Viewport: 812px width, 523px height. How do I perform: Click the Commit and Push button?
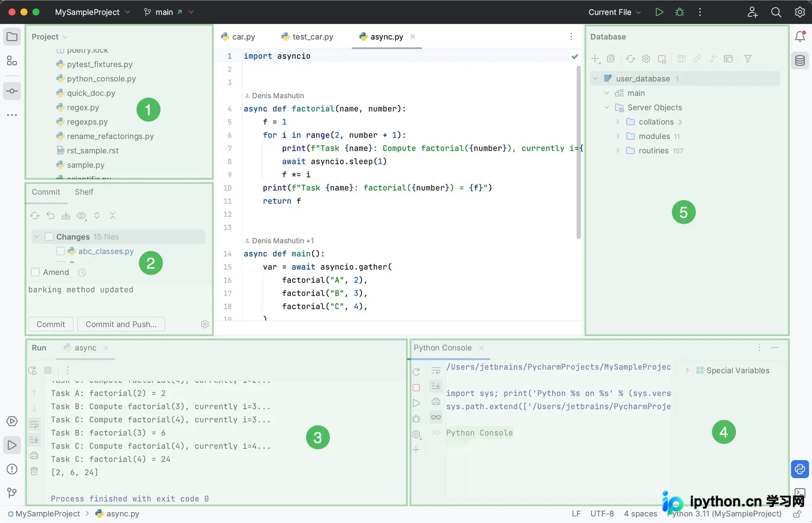121,324
